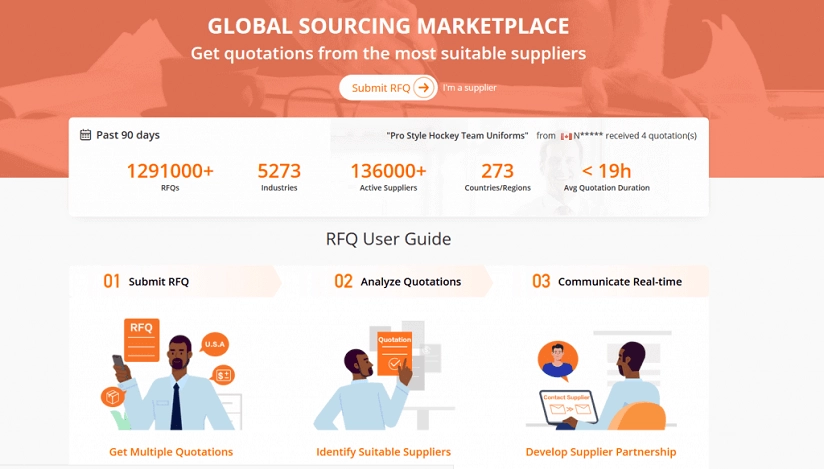The image size is (824, 469).
Task: Click the 136000+ Active Suppliers statistic
Action: tap(388, 177)
